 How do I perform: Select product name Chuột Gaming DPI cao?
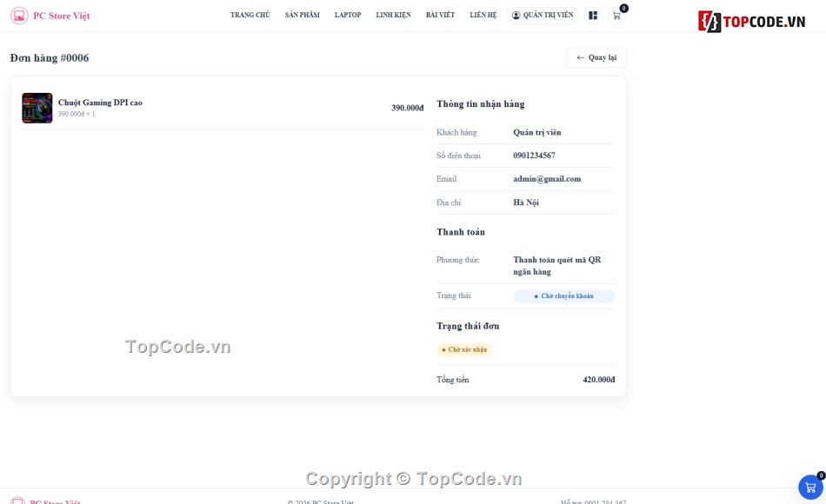click(100, 103)
